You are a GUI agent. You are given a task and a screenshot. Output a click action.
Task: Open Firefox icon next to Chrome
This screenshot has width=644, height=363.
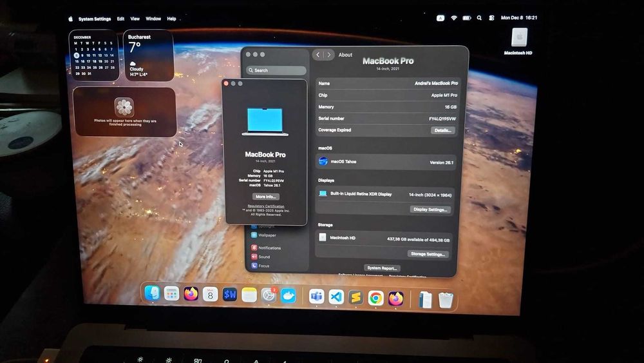pos(395,299)
